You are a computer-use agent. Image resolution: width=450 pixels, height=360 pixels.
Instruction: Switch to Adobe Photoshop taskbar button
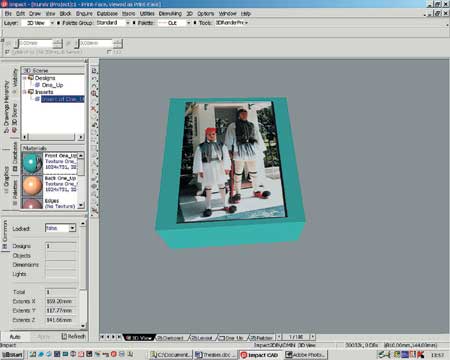(x=305, y=355)
